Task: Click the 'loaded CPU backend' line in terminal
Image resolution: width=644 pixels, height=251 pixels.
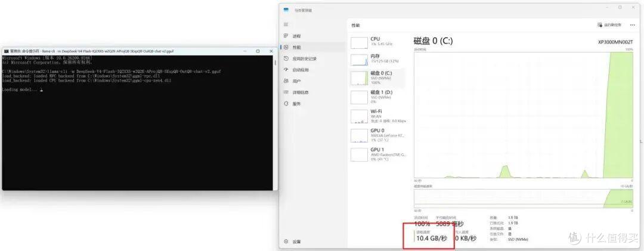Action: click(x=86, y=80)
